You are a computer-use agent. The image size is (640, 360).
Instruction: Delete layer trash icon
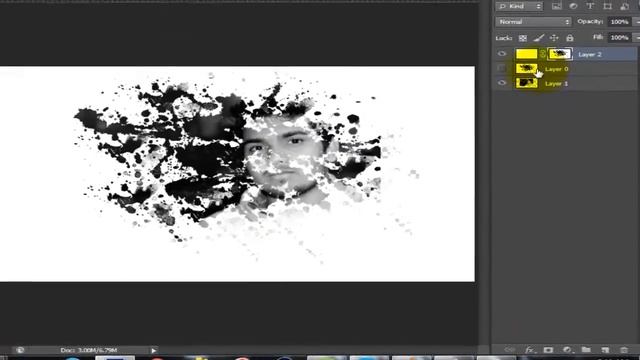624,350
